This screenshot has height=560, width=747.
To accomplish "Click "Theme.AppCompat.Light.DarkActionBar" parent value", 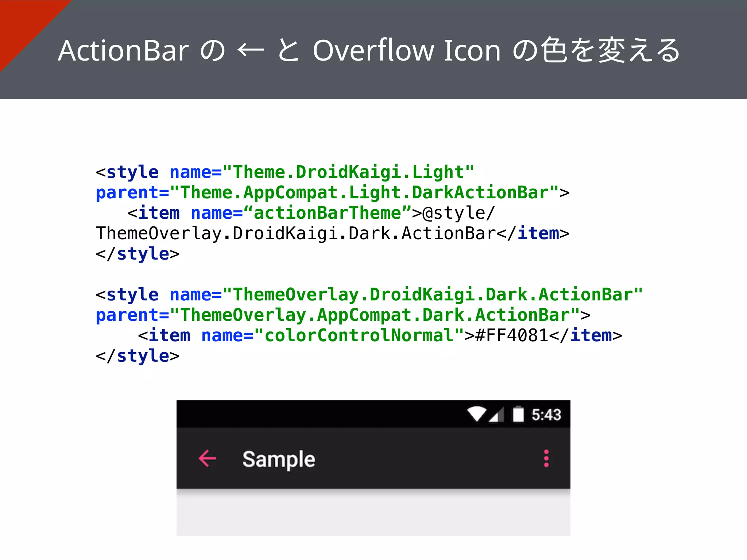I will pyautogui.click(x=364, y=192).
